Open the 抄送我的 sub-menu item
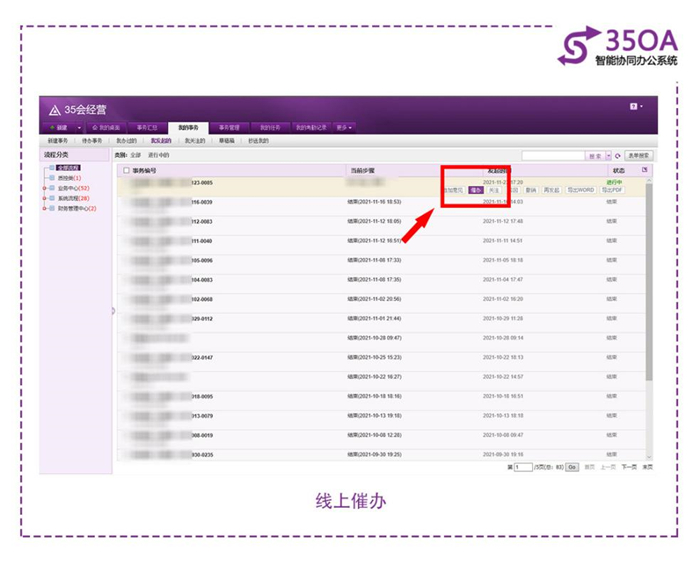The image size is (700, 565). (258, 141)
